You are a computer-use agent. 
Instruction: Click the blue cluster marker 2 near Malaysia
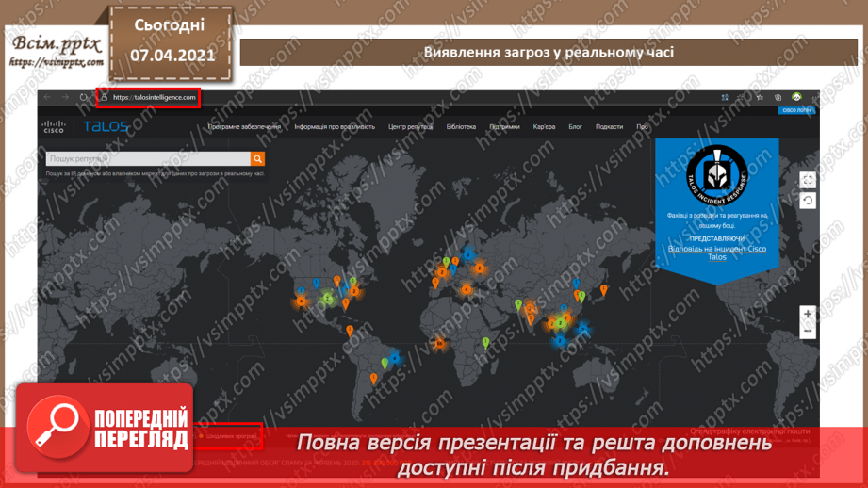(560, 341)
